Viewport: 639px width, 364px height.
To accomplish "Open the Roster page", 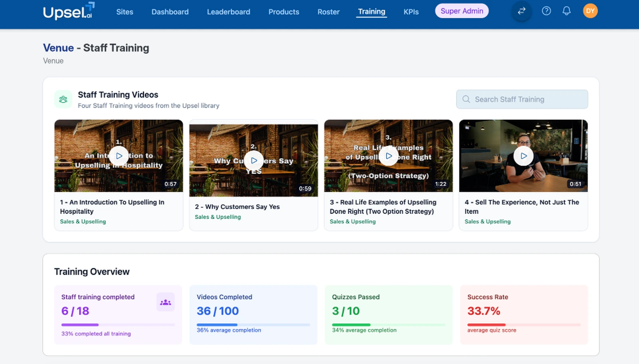I will pyautogui.click(x=328, y=12).
